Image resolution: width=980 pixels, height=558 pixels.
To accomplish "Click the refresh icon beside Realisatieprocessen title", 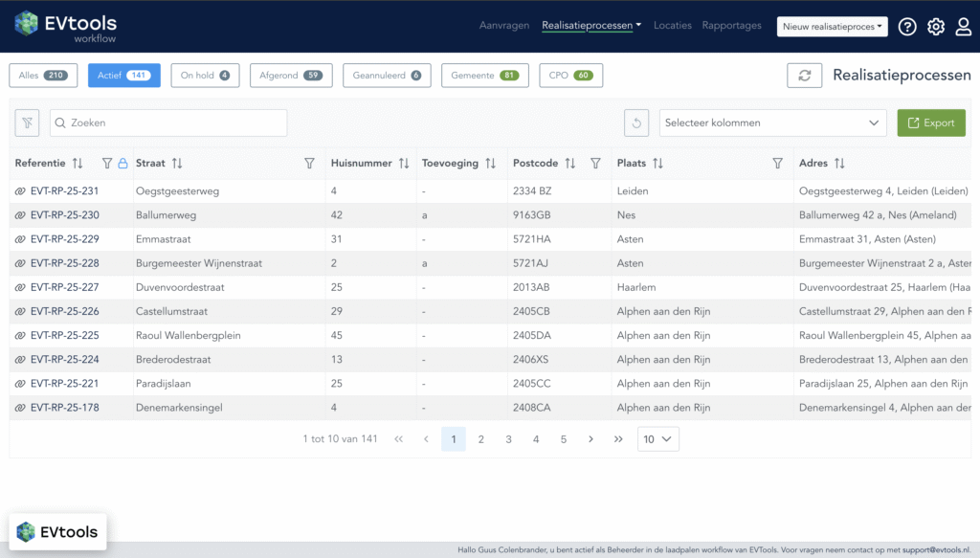I will pyautogui.click(x=804, y=76).
